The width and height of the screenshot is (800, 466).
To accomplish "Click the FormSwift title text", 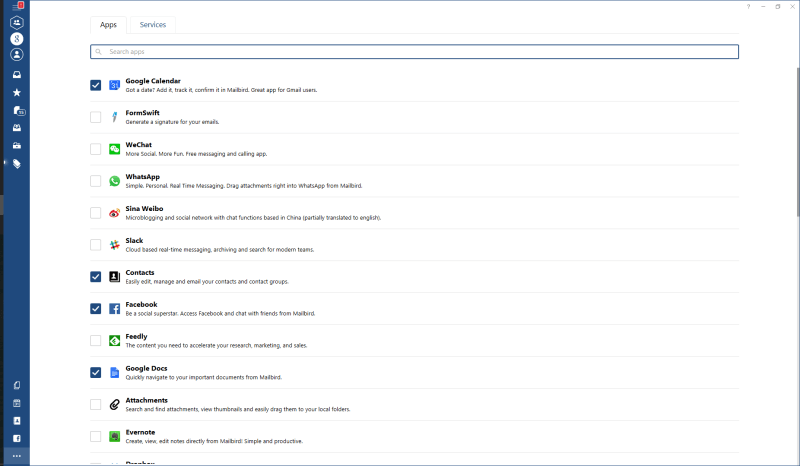I will pyautogui.click(x=142, y=113).
